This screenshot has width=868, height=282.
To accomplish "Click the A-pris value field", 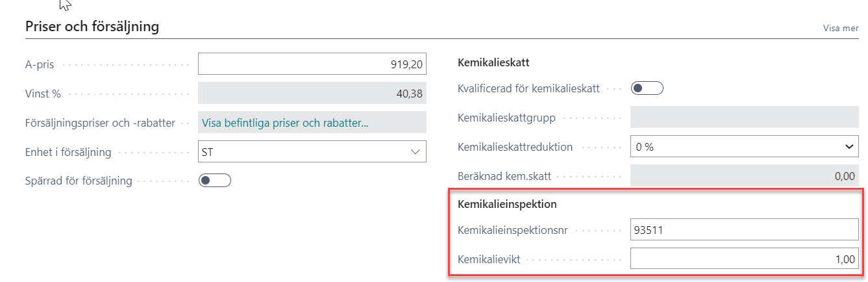I will point(312,64).
